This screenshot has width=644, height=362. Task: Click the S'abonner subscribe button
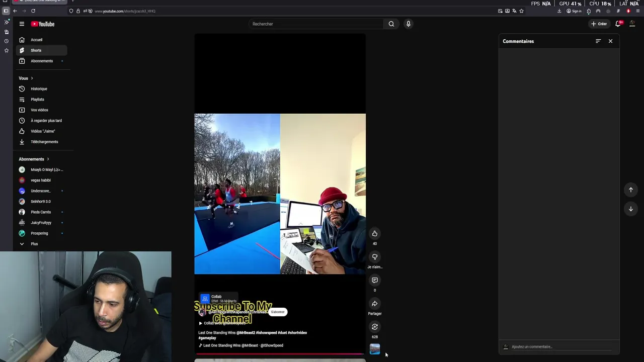(278, 312)
